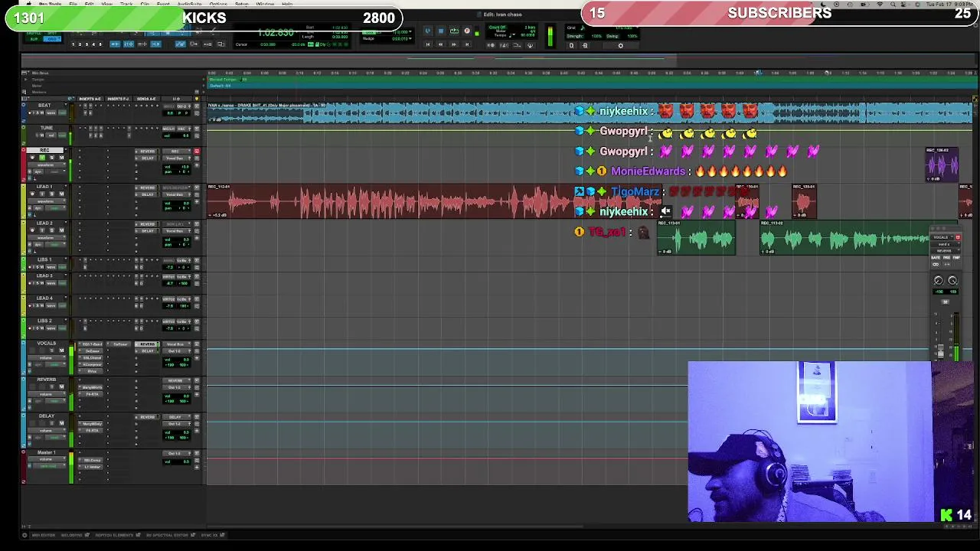Solo the LEAD 2 track
Viewport: 980px width, 551px height.
(x=52, y=230)
